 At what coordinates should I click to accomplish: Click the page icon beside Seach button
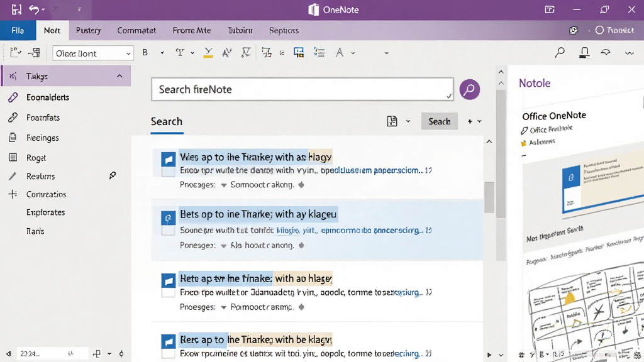tap(392, 121)
